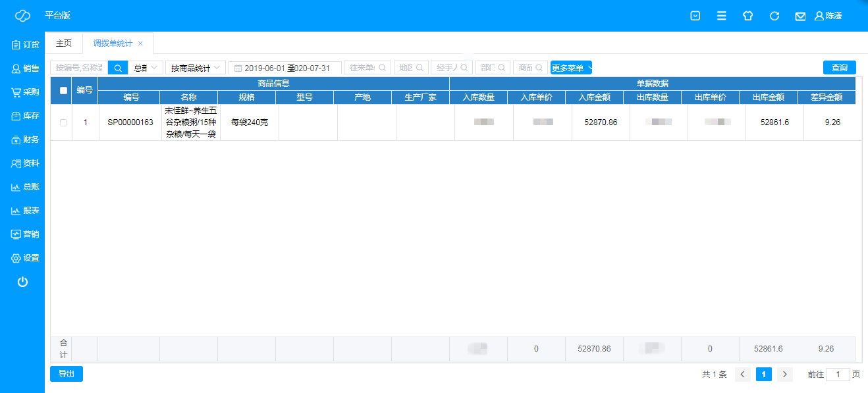The height and width of the screenshot is (393, 868).
Task: Click the 规格 column header
Action: click(247, 97)
